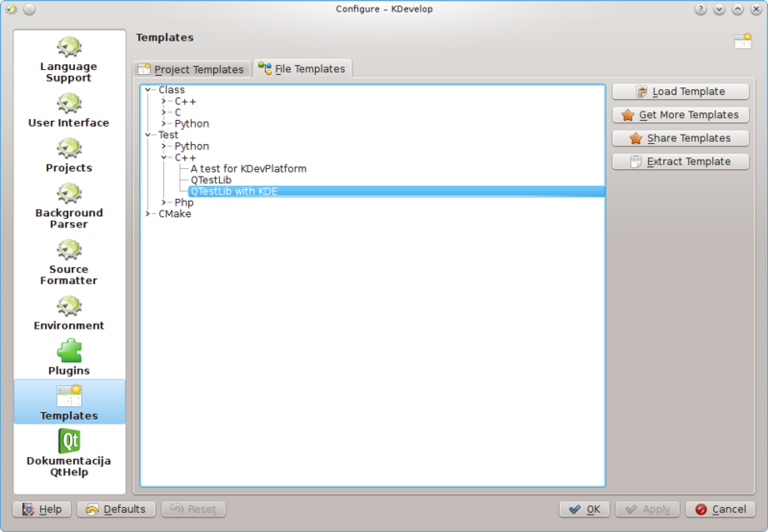Click the Templates header icon at top right
Screen dimensions: 768x532
pos(742,41)
